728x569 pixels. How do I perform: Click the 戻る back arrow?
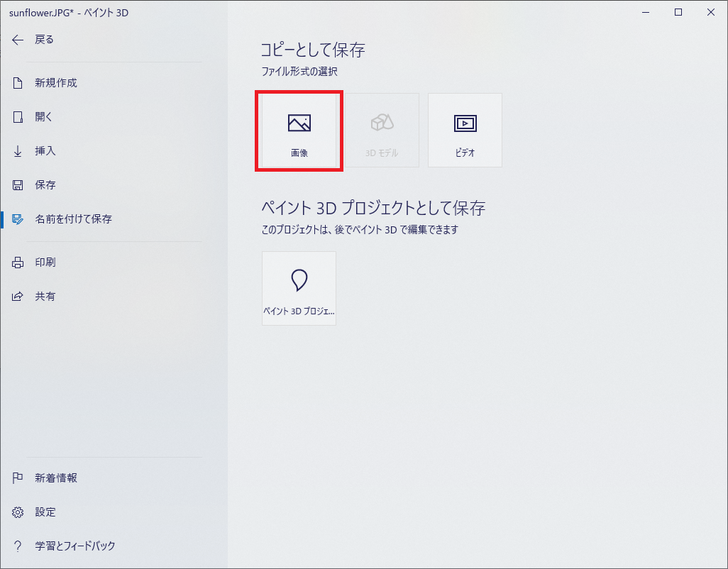[17, 40]
